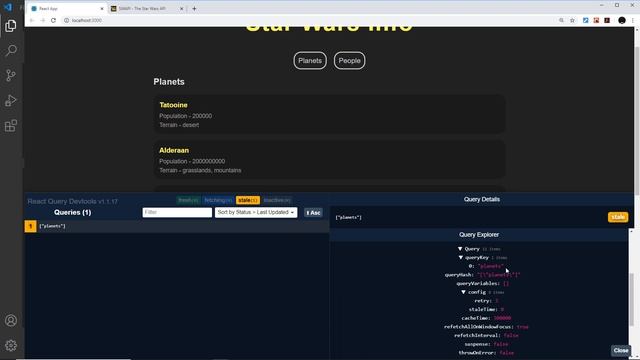640x360 pixels.
Task: Click the refetchInterval entry
Action: pyautogui.click(x=486, y=336)
